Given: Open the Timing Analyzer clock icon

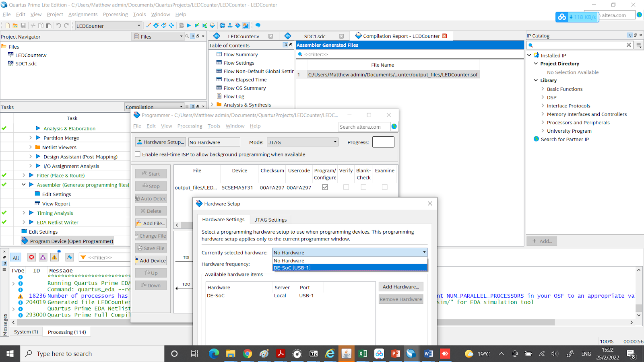Looking at the screenshot, I should pyautogui.click(x=222, y=25).
